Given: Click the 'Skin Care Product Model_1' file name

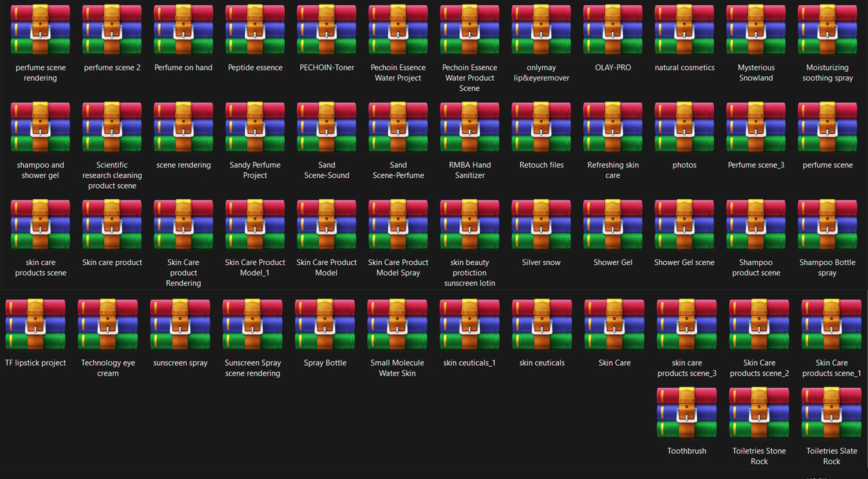Looking at the screenshot, I should 255,268.
